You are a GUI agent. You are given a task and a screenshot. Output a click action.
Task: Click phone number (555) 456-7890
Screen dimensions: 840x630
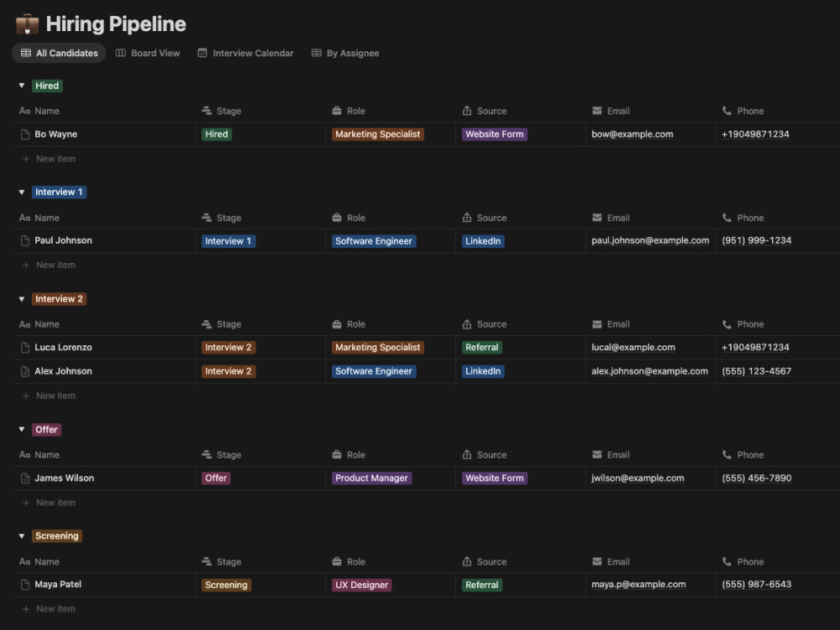pyautogui.click(x=757, y=479)
